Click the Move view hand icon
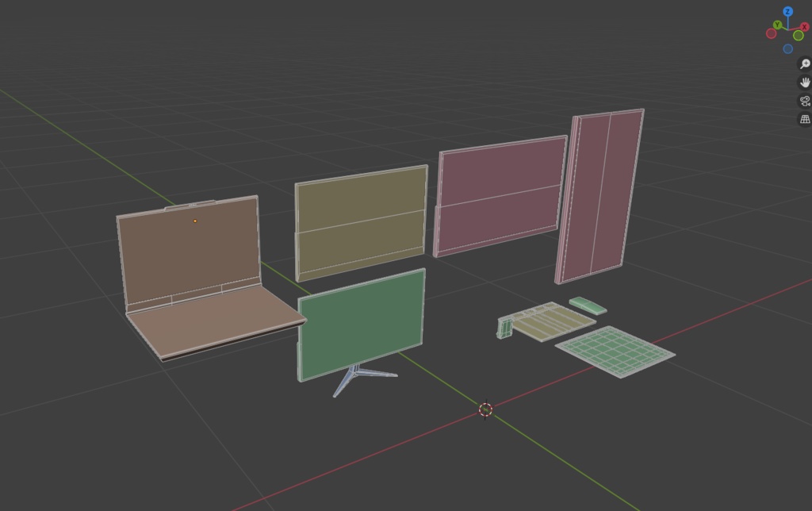812x511 pixels. click(x=805, y=82)
